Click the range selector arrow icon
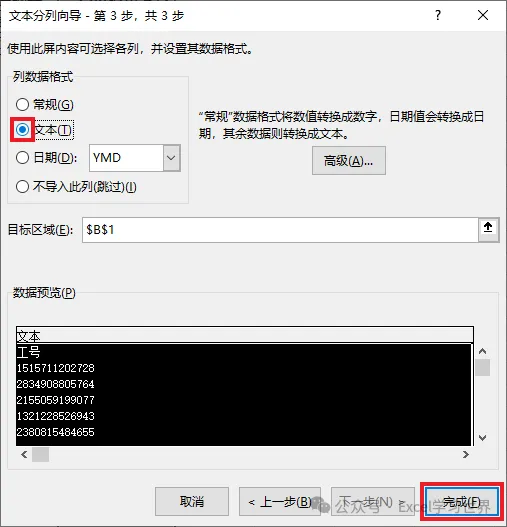The height and width of the screenshot is (527, 507). [488, 230]
